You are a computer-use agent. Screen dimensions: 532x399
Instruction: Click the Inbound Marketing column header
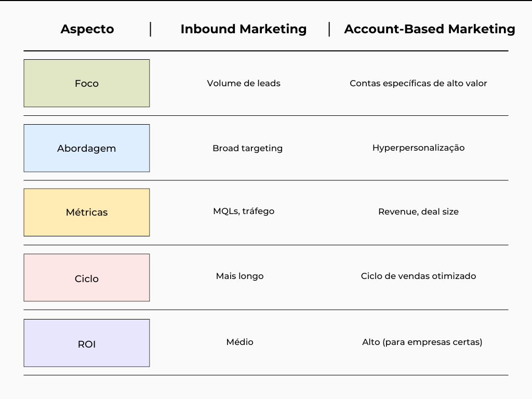(244, 29)
